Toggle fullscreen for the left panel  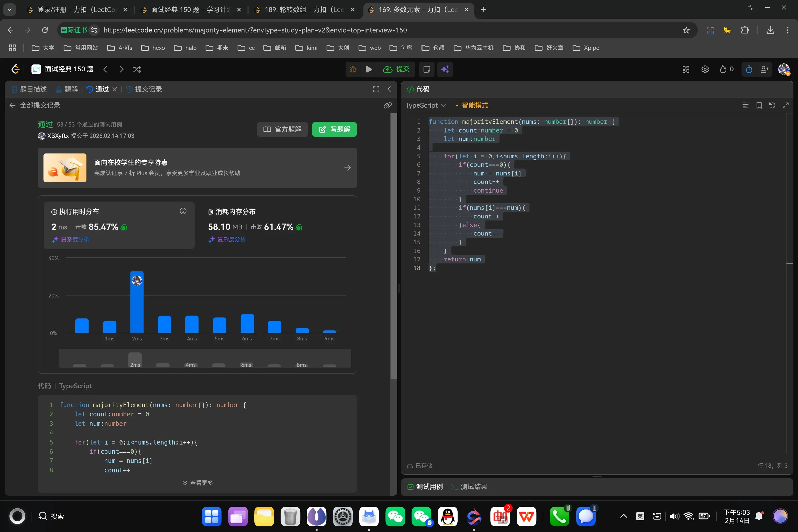(376, 89)
